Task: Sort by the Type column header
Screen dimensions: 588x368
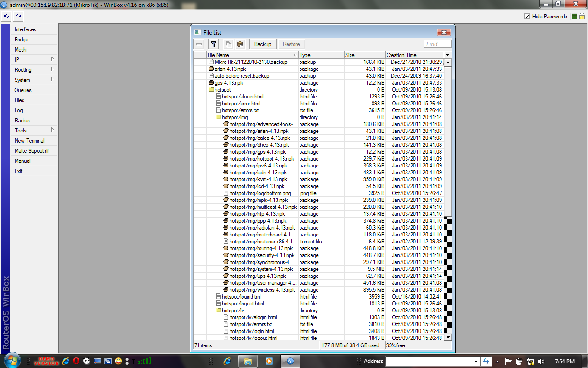Action: coord(321,55)
